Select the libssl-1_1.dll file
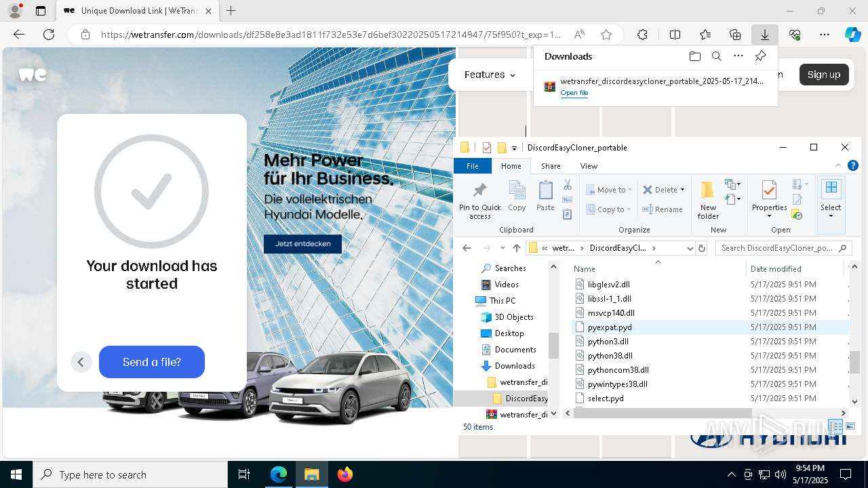This screenshot has height=488, width=868. tap(609, 299)
